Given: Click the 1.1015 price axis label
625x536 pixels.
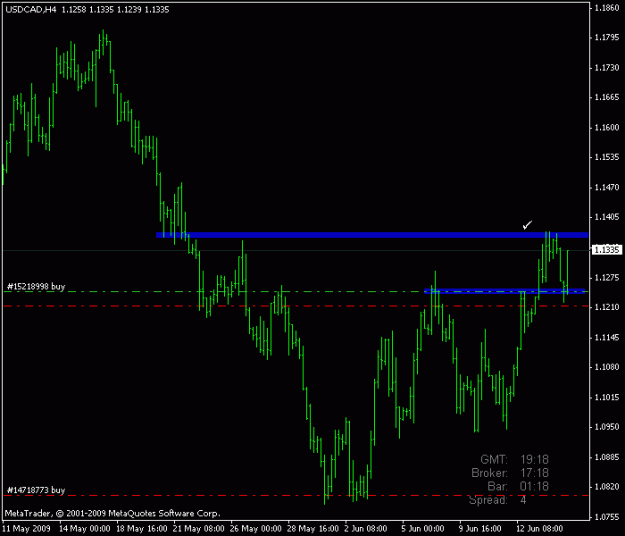Looking at the screenshot, I should [607, 397].
